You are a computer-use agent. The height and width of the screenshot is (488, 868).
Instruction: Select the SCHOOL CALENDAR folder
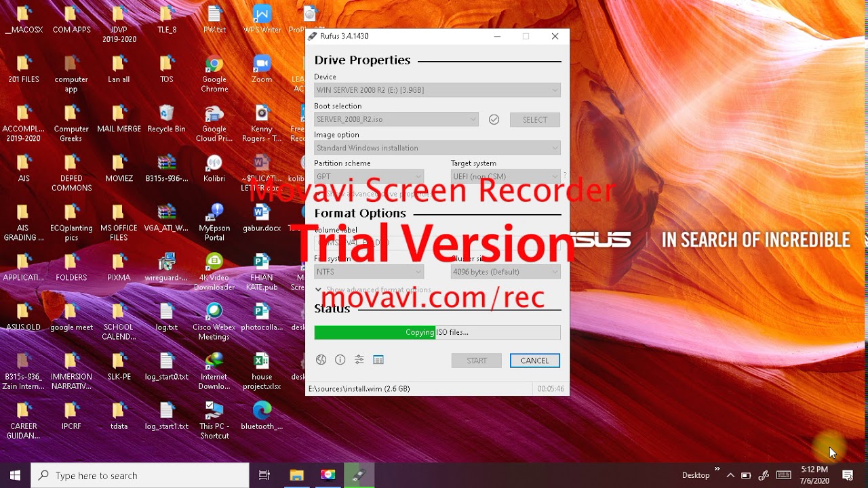point(119,322)
